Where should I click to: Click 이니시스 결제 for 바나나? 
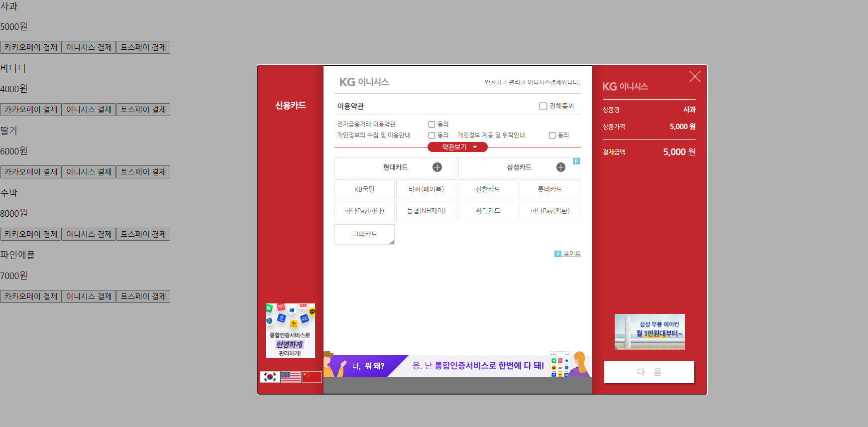89,110
